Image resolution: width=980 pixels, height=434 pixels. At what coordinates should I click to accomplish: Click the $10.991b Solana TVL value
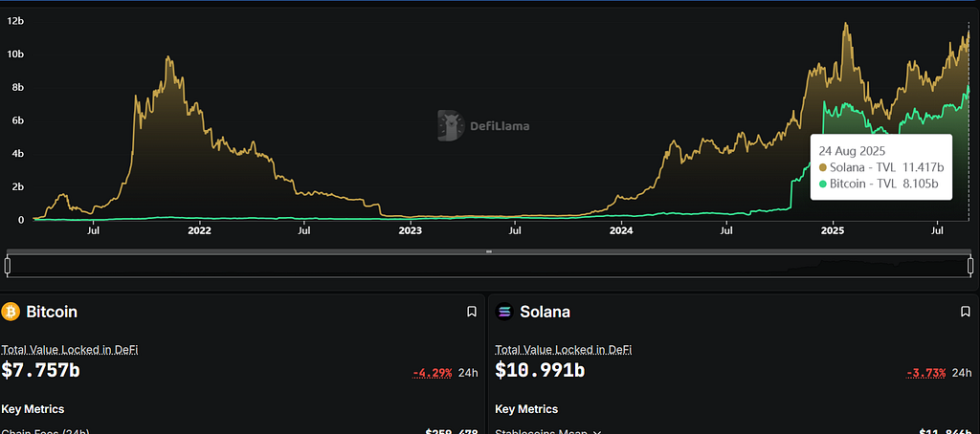[540, 370]
